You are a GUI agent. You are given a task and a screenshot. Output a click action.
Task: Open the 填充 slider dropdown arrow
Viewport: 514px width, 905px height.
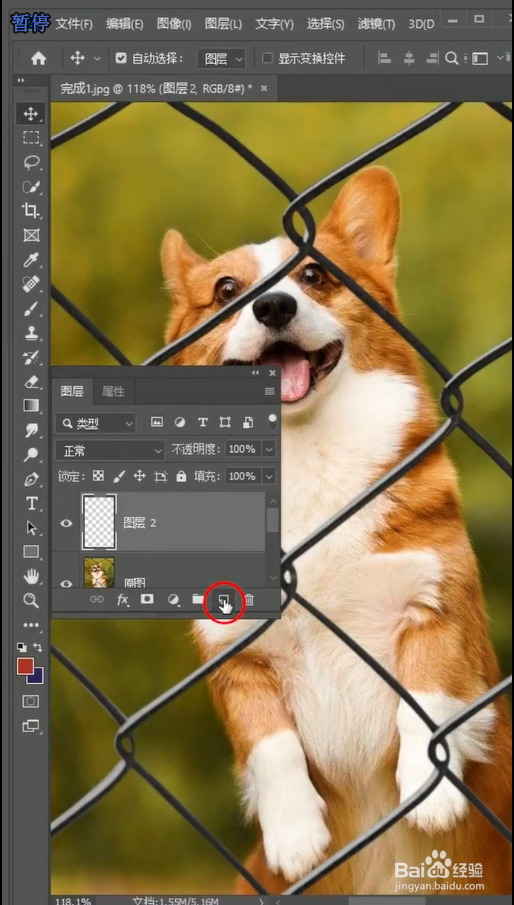pos(269,476)
